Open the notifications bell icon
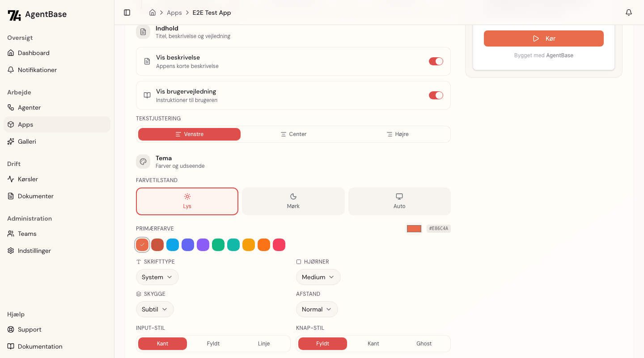The height and width of the screenshot is (358, 644). (x=629, y=13)
